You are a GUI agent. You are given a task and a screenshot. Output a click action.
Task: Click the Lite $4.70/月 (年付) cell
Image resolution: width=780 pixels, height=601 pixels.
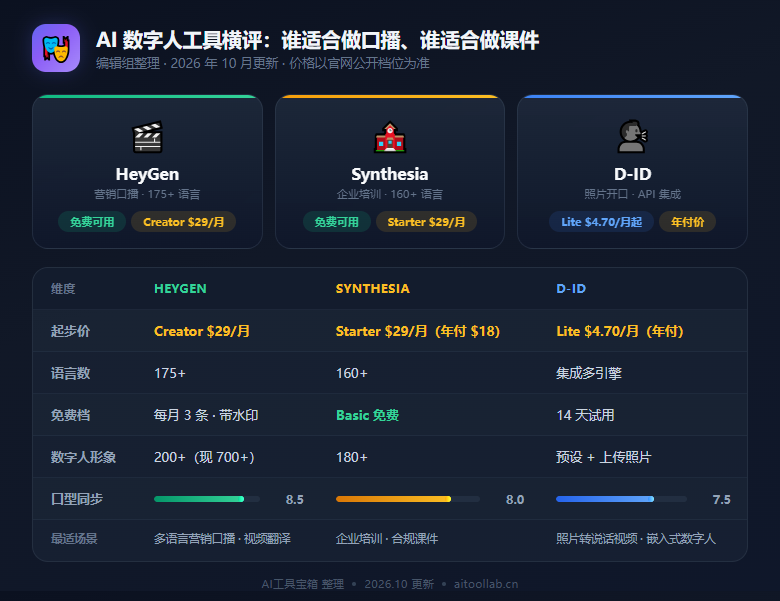click(620, 331)
